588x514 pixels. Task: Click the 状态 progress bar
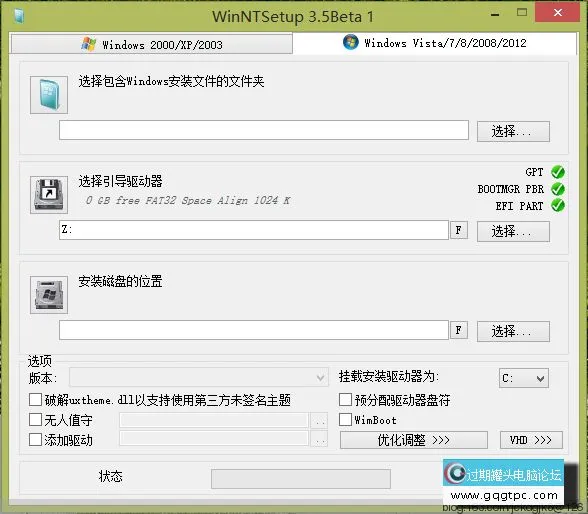(301, 479)
